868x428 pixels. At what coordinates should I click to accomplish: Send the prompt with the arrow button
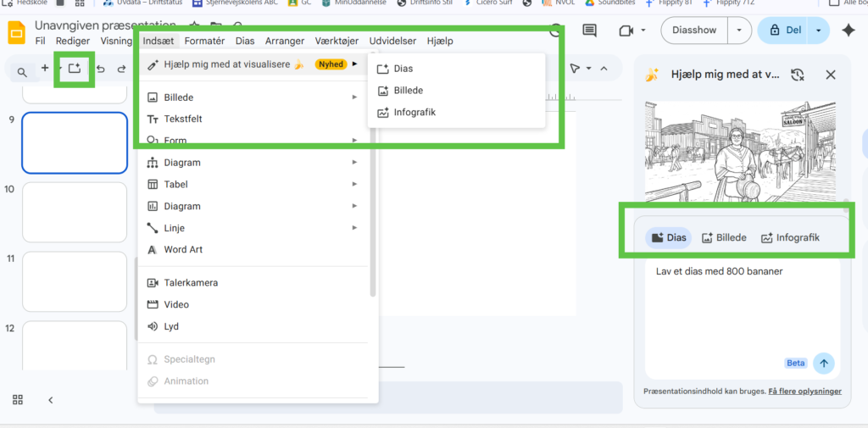(823, 364)
